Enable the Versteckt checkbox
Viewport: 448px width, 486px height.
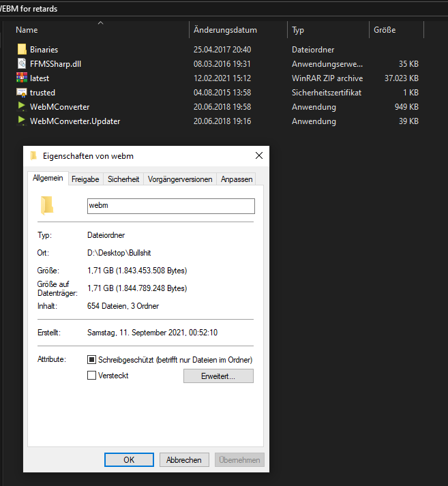pos(91,376)
